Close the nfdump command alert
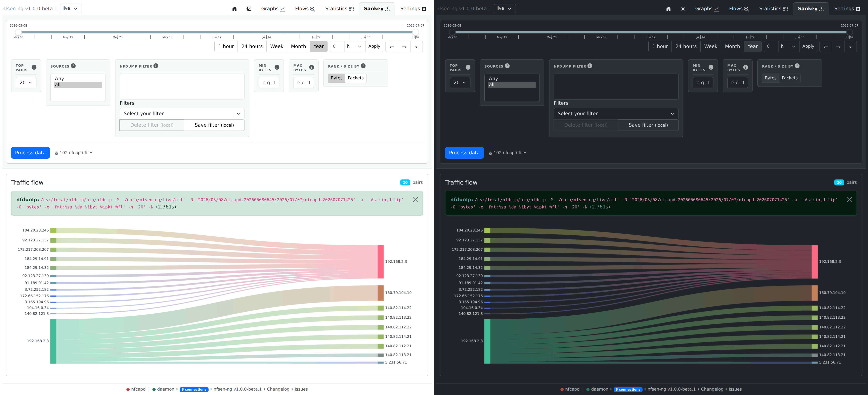The width and height of the screenshot is (868, 395). click(415, 200)
